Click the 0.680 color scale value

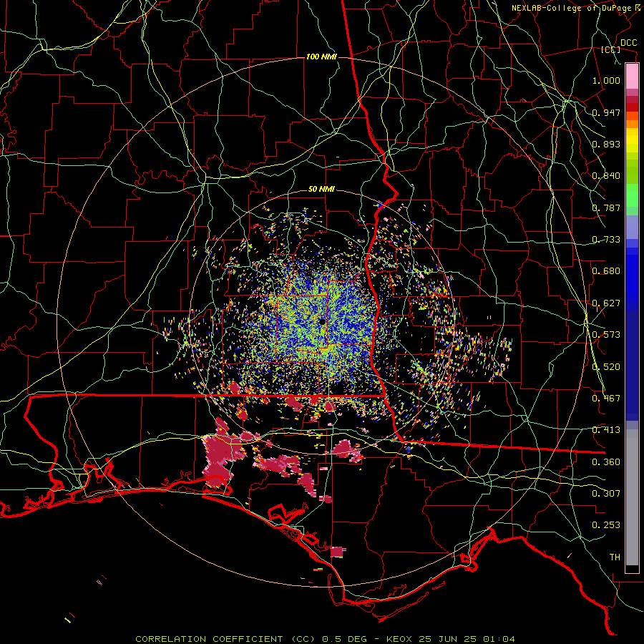point(606,271)
